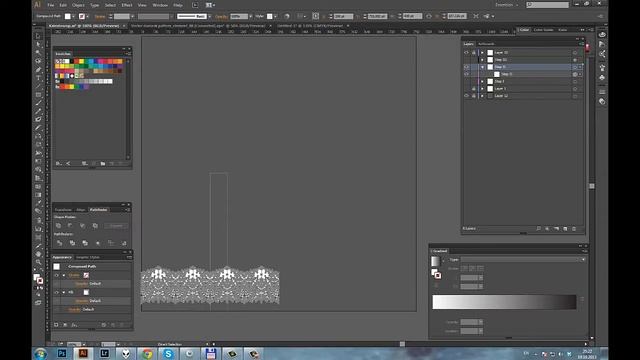This screenshot has height=360, width=640.
Task: Toggle lock on the bottom layer
Action: pos(474,96)
